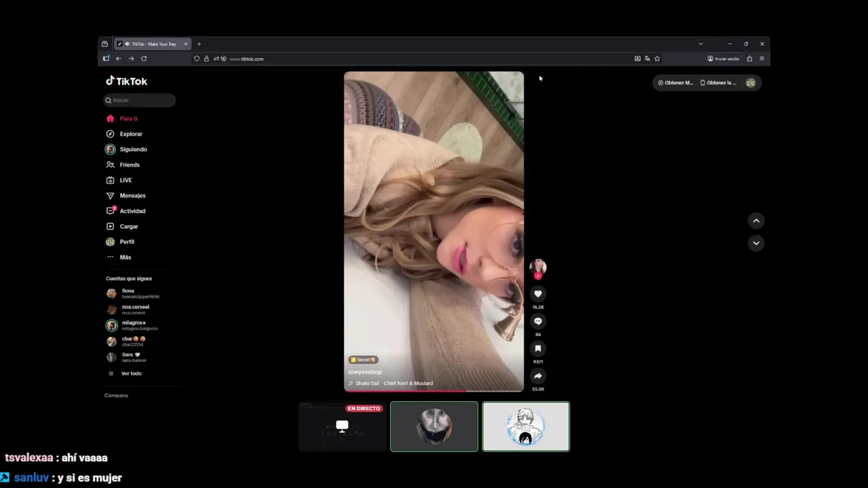
Task: Open Shake Dat sound link
Action: tap(394, 384)
